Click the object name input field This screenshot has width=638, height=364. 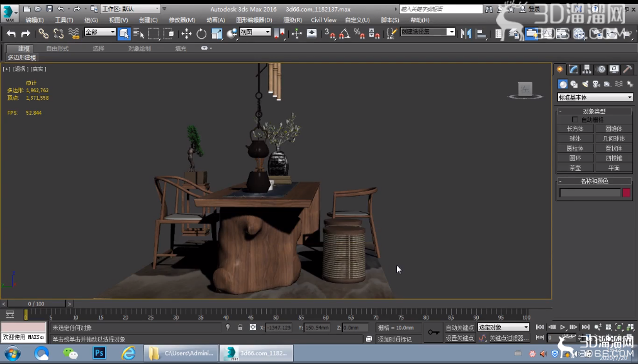(590, 193)
